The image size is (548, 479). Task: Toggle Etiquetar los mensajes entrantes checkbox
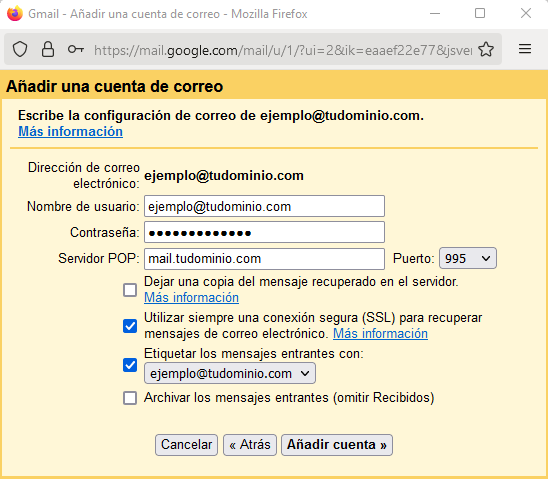(x=130, y=365)
